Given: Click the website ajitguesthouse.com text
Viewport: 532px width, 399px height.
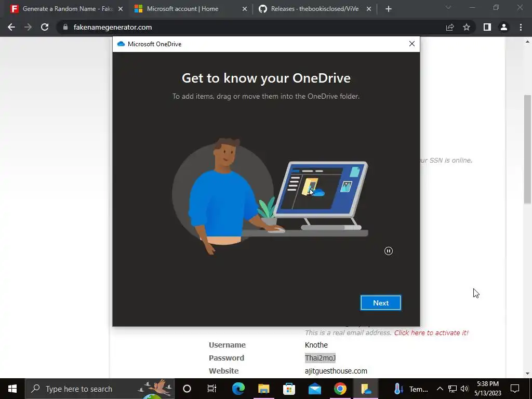Looking at the screenshot, I should (x=336, y=371).
